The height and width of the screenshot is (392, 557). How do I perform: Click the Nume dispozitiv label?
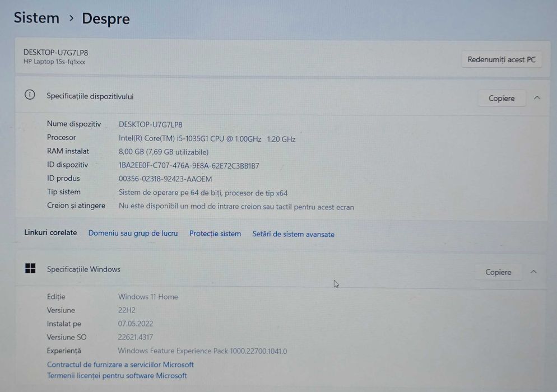coord(74,124)
